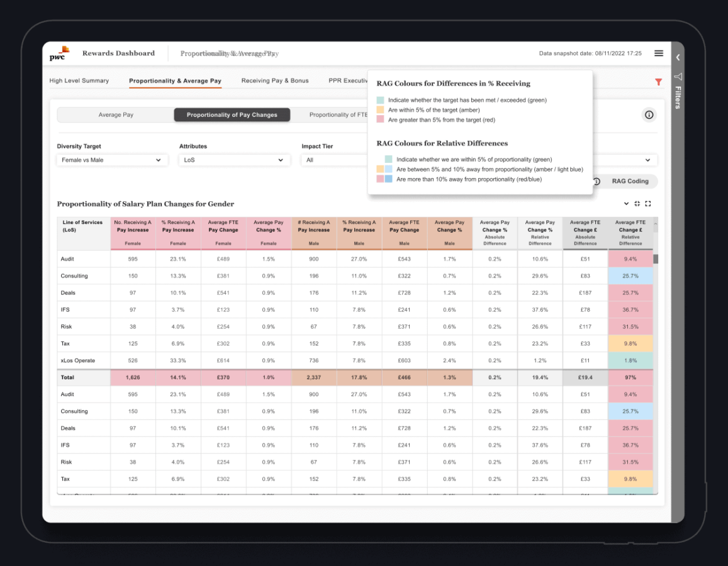Viewport: 728px width, 566px height.
Task: Click the collapse table icon
Action: (637, 204)
